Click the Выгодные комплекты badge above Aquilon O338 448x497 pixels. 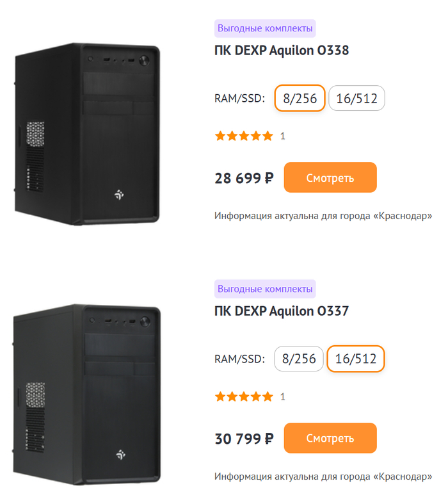[x=265, y=28]
